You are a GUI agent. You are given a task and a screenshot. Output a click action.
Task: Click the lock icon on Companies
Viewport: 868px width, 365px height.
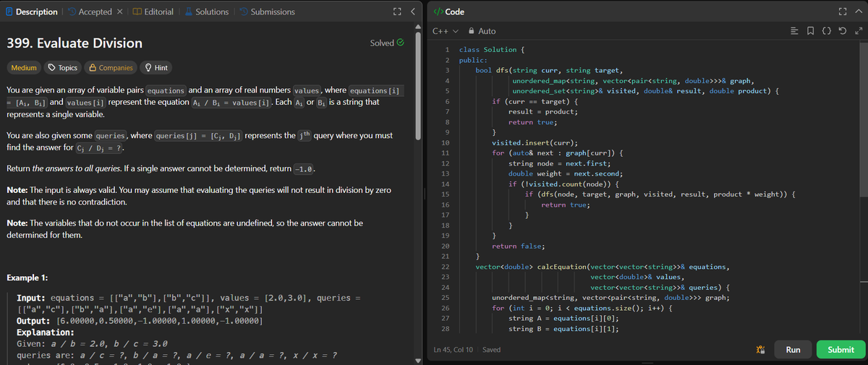point(92,67)
